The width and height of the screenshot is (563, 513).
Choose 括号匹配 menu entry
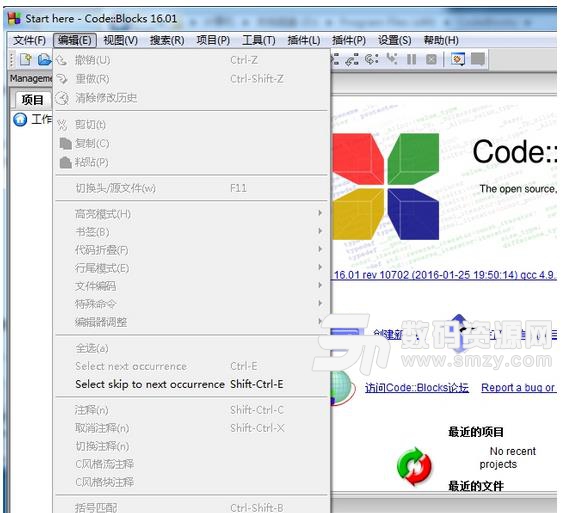[192, 507]
